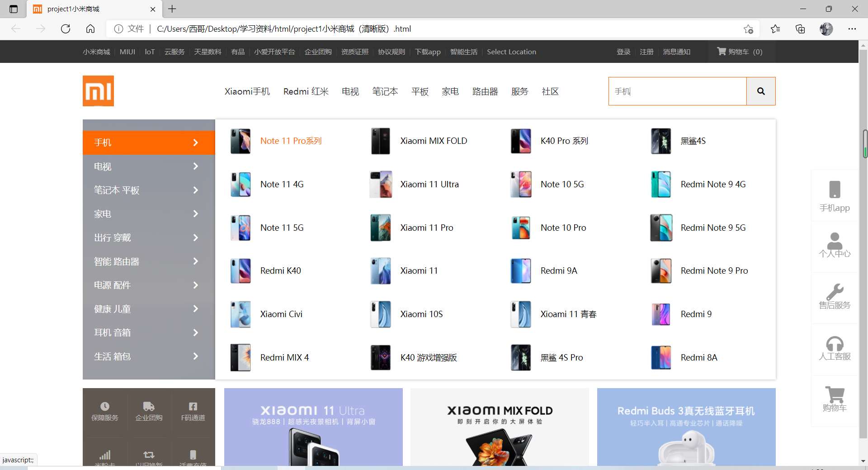Select K40 游戏增强版 product link
Image resolution: width=868 pixels, height=470 pixels.
pos(429,357)
